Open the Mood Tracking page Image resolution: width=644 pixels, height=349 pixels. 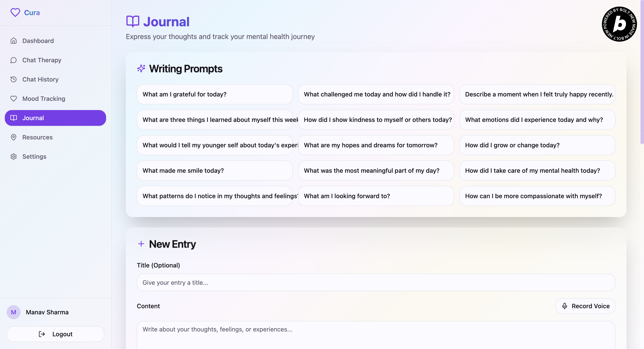pos(43,98)
